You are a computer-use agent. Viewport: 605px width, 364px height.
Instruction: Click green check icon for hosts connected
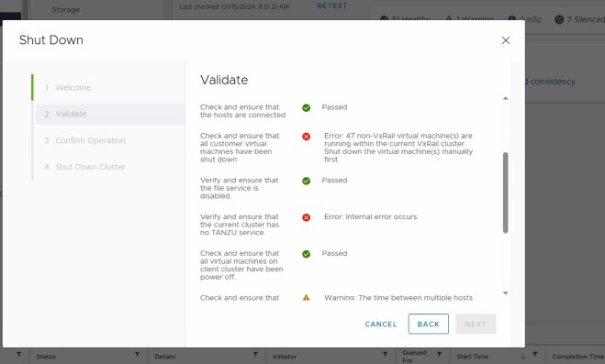(x=307, y=108)
